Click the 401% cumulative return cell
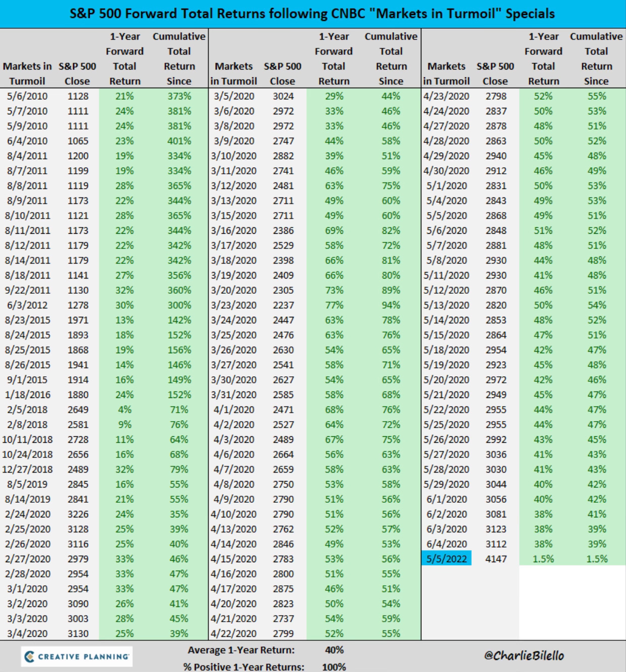 179,141
